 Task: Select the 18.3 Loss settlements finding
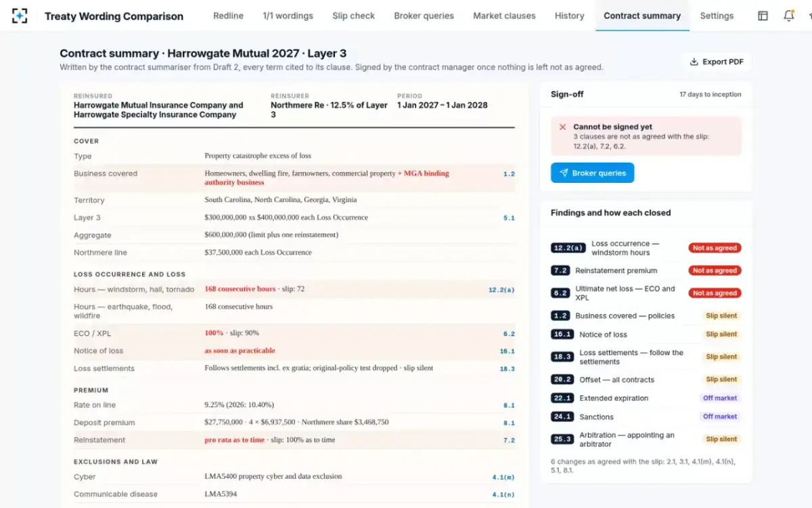646,357
